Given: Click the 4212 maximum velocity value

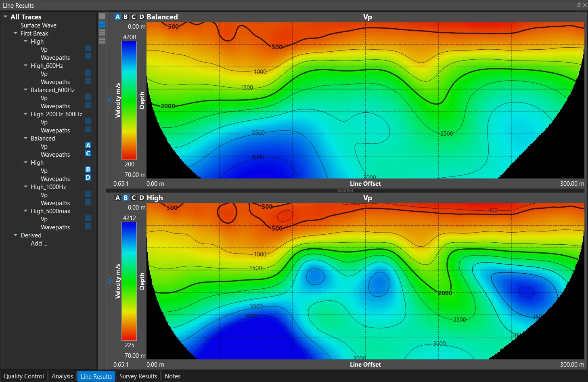Looking at the screenshot, I should (x=130, y=218).
